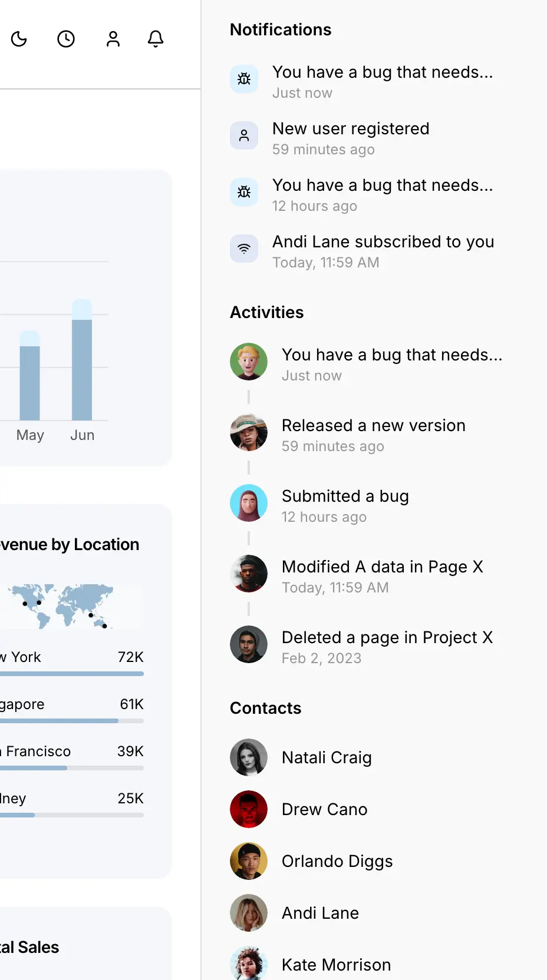Click the 72K revenue progress bar
Screen dimensions: 547x980
[x=71, y=674]
